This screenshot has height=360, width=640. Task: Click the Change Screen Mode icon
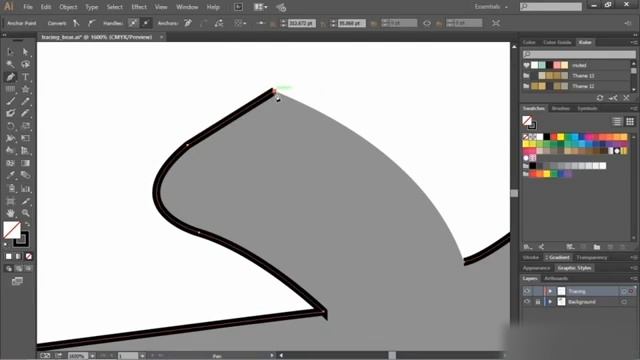pyautogui.click(x=17, y=281)
